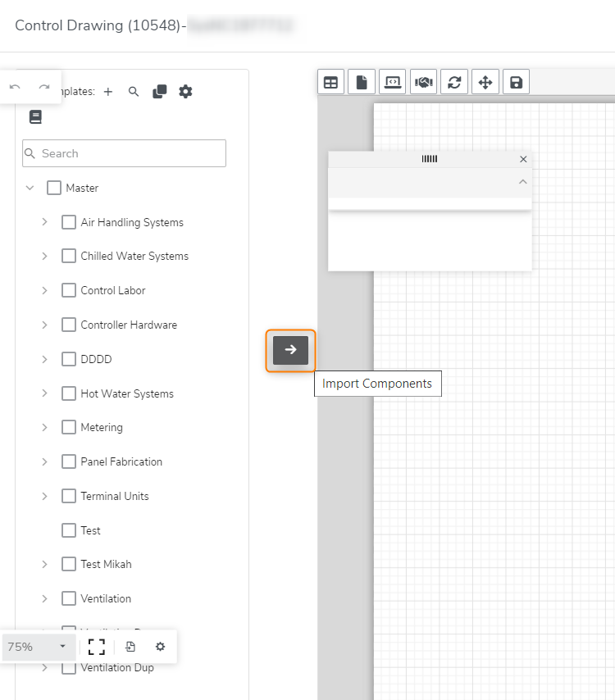Open the zoom bar settings gear
This screenshot has height=700, width=615.
point(161,647)
